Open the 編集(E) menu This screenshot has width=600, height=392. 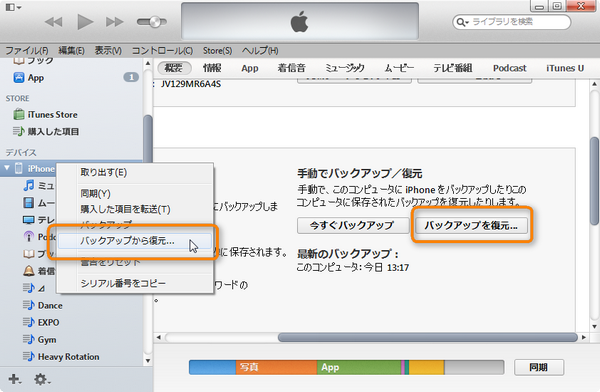click(71, 51)
